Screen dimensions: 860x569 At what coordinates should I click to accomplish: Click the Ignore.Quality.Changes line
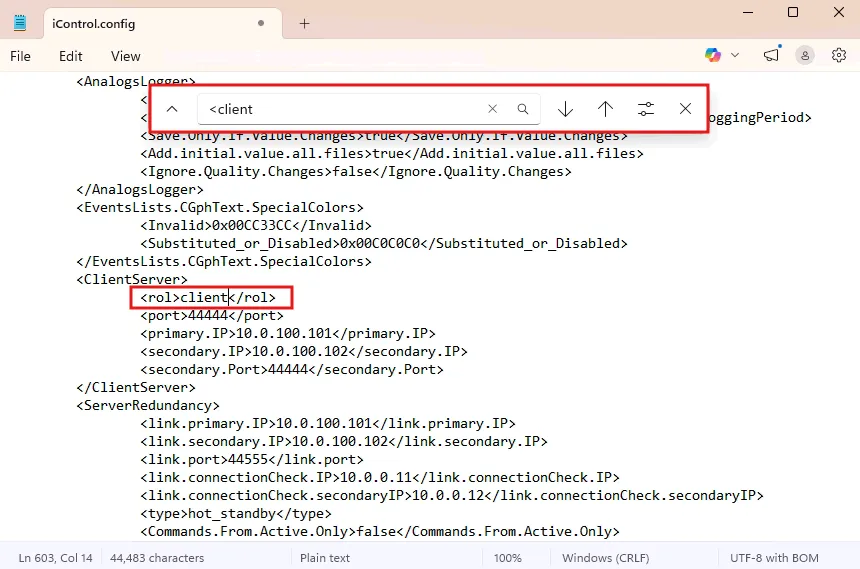[356, 172]
